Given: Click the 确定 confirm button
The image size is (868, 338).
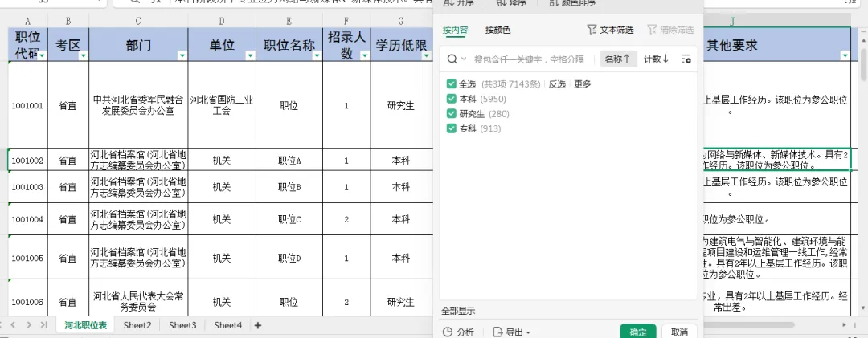Looking at the screenshot, I should pos(637,332).
